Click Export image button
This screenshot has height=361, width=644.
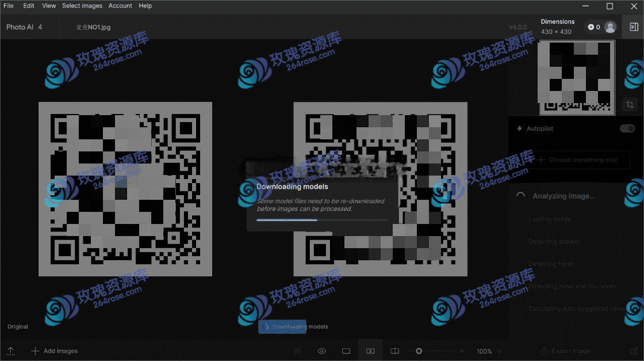566,351
